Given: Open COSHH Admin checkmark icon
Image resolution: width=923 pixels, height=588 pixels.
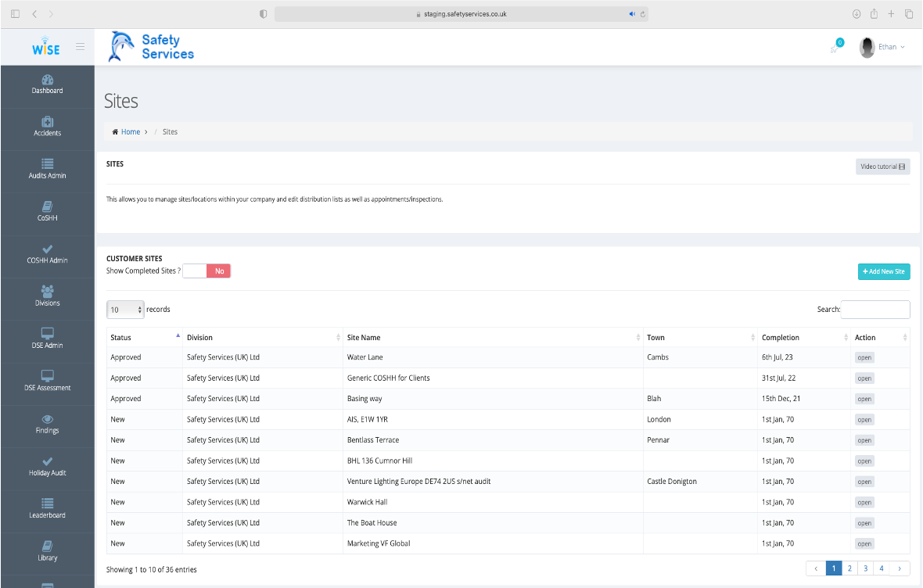Looking at the screenshot, I should pos(47,249).
